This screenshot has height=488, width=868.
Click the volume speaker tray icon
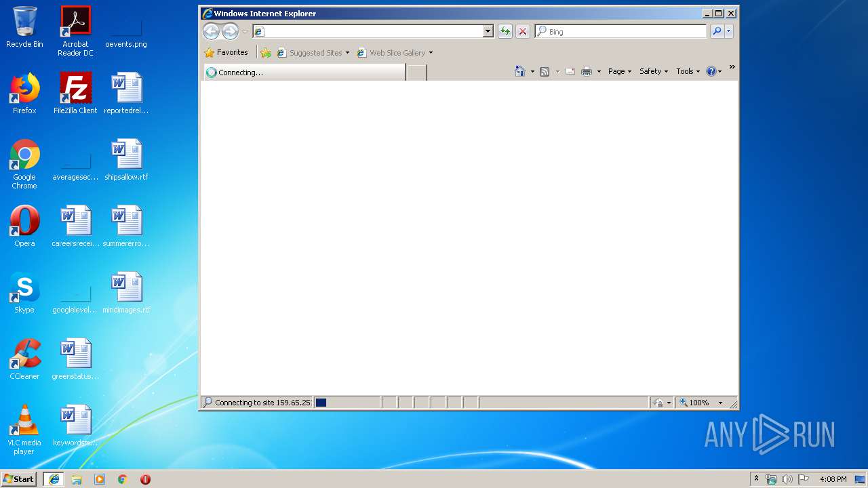coord(787,479)
